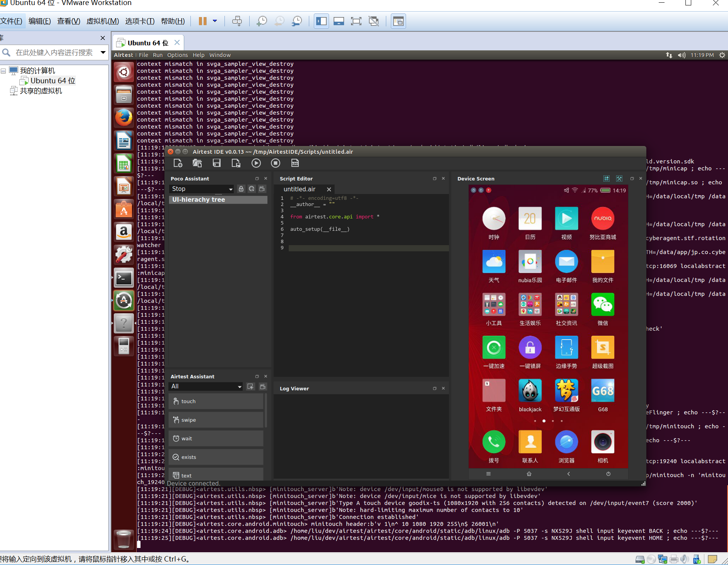Open VMware pause dropdown arrow
Image resolution: width=728 pixels, height=565 pixels.
coord(215,21)
